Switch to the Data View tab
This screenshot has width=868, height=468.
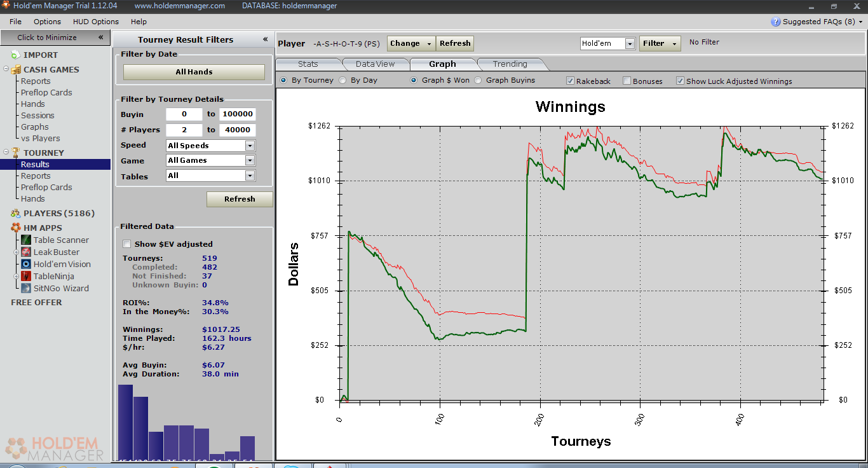tap(376, 64)
